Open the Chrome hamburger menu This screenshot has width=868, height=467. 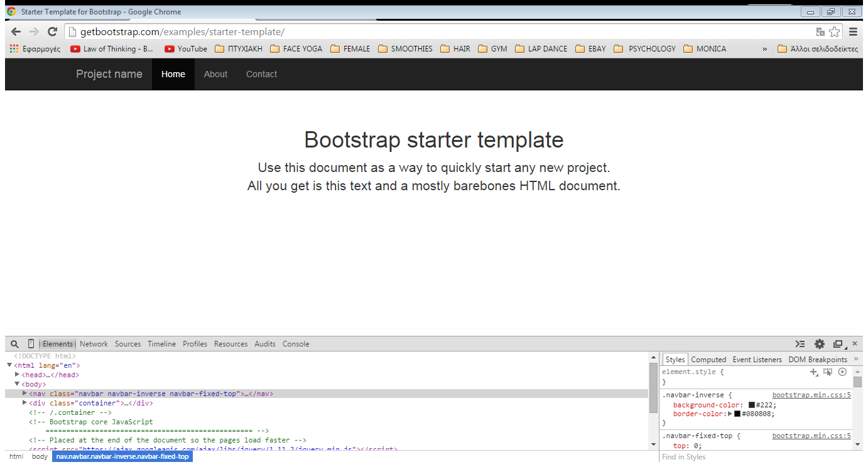[853, 31]
